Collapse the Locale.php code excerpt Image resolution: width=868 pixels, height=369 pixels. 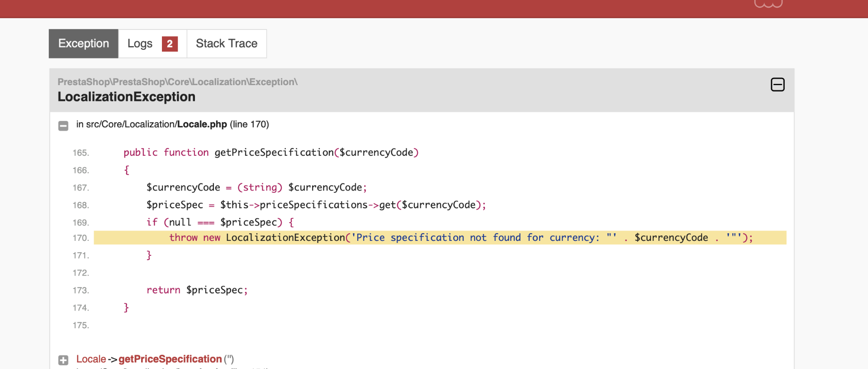tap(63, 125)
